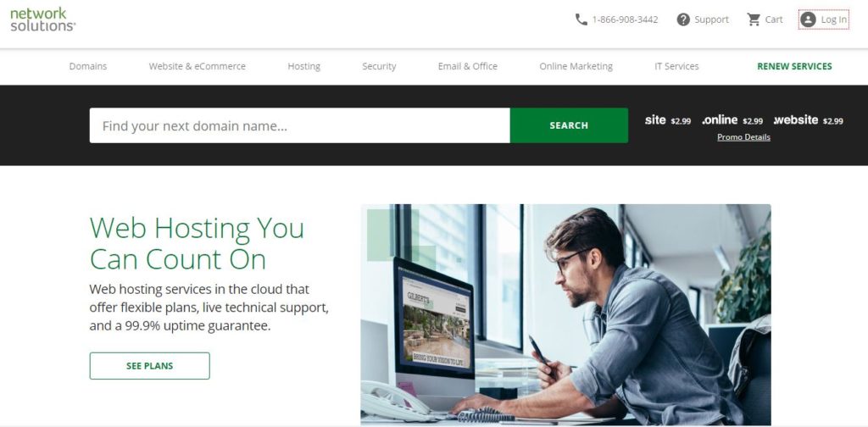Open the IT Services menu

[676, 66]
